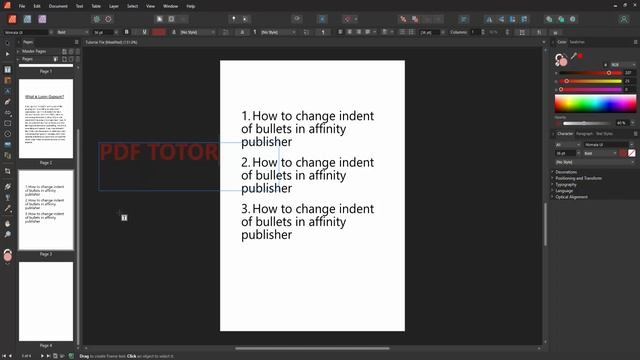Toggle bullet list button

[402, 32]
